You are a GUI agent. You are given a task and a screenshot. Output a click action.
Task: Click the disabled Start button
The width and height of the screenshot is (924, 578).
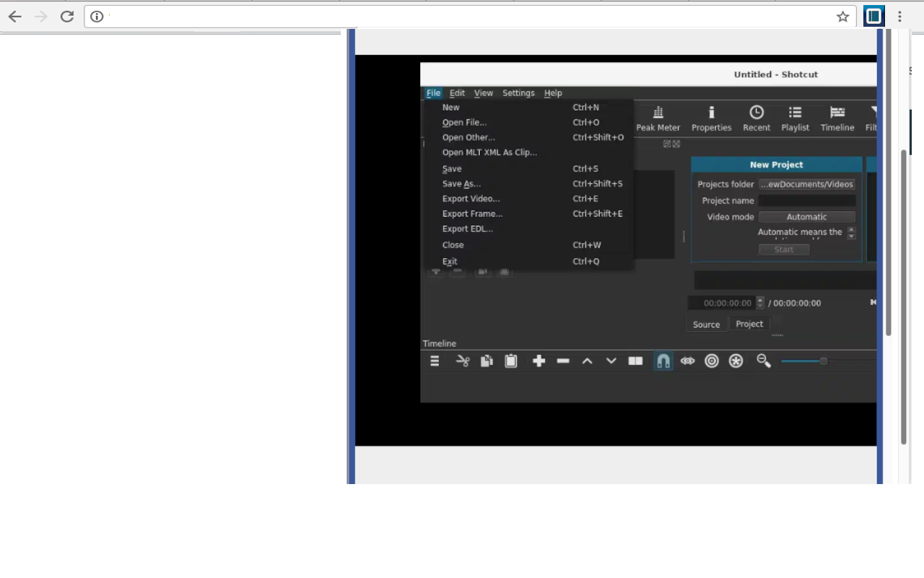783,250
